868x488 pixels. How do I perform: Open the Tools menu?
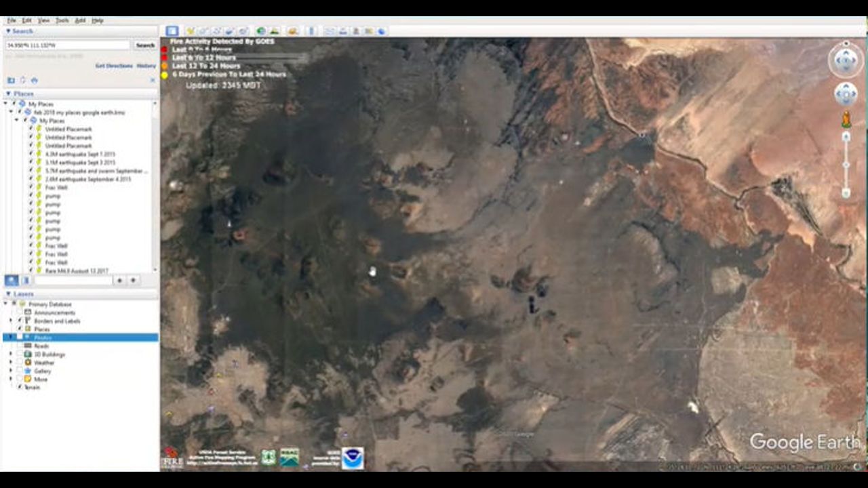tap(62, 21)
